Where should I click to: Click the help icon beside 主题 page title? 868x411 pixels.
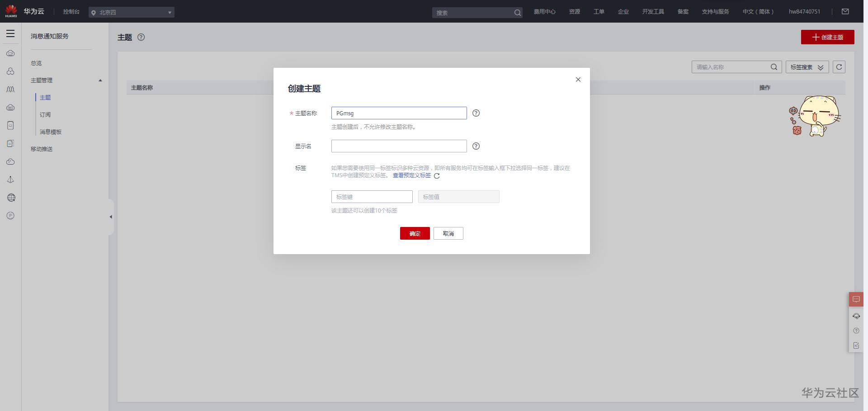point(141,37)
